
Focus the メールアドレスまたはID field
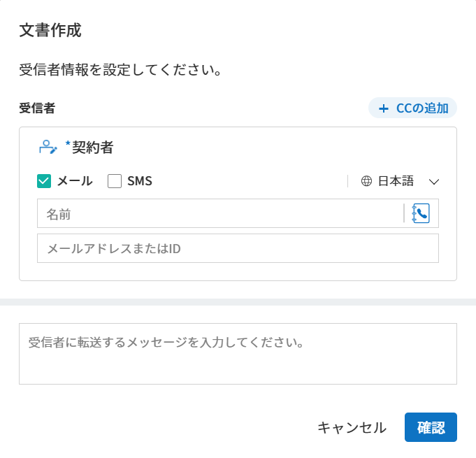point(238,248)
